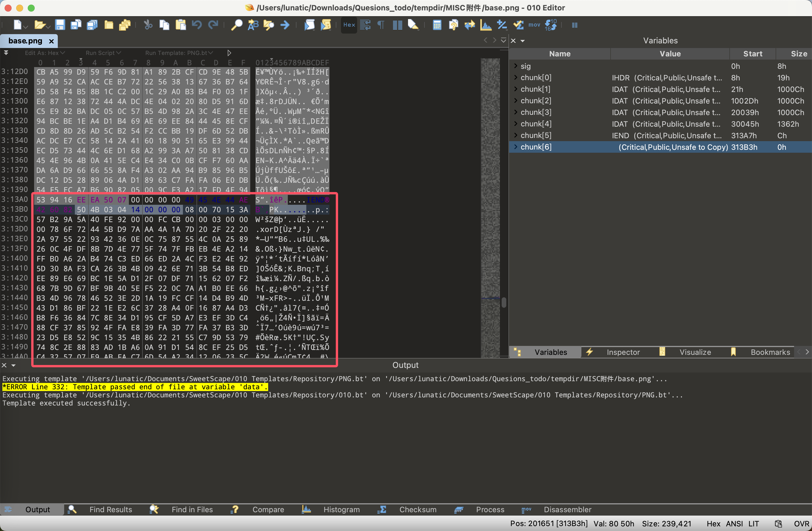Close the base.png file tab
This screenshot has height=531, width=812.
click(x=51, y=41)
